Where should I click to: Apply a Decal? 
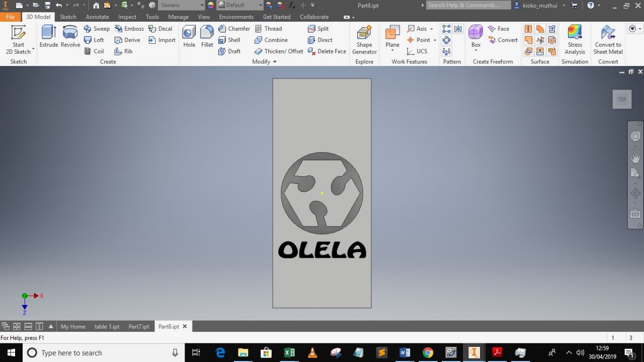pyautogui.click(x=160, y=29)
